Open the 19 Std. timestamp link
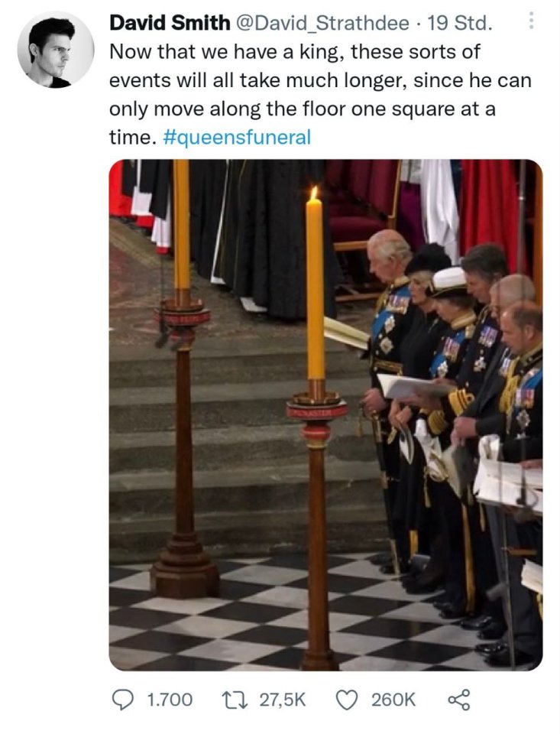Image resolution: width=560 pixels, height=734 pixels. (459, 23)
